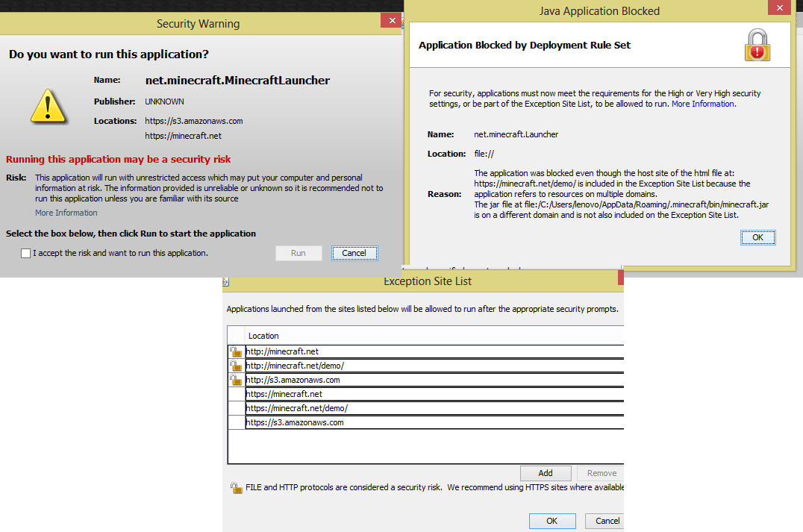
Task: Click Add in Exception Site List
Action: (x=546, y=473)
